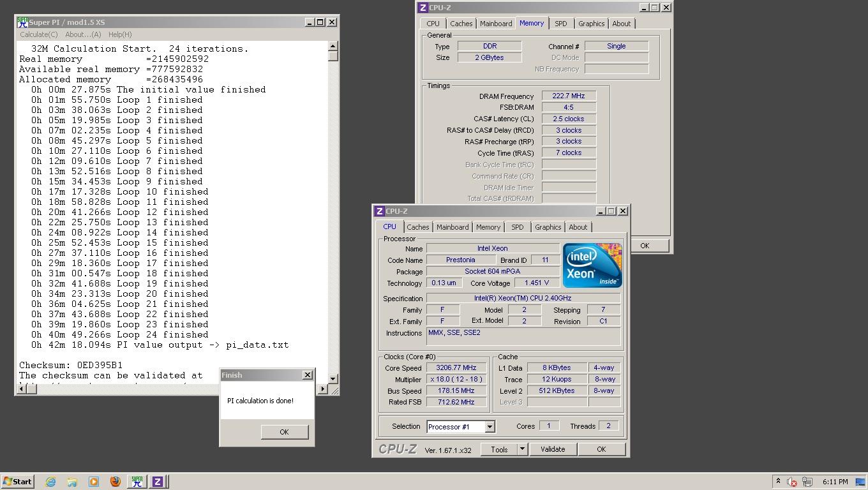This screenshot has height=490, width=868.
Task: Launch Internet Explorer from taskbar
Action: 50,482
